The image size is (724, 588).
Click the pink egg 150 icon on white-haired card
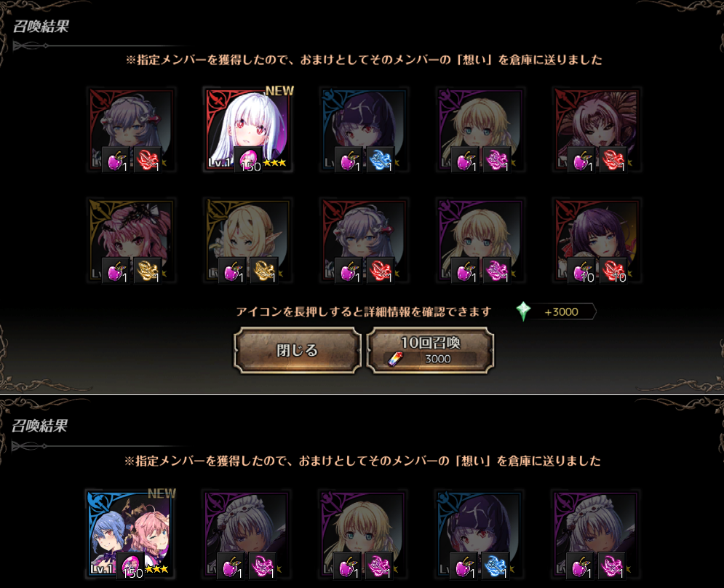click(x=248, y=159)
